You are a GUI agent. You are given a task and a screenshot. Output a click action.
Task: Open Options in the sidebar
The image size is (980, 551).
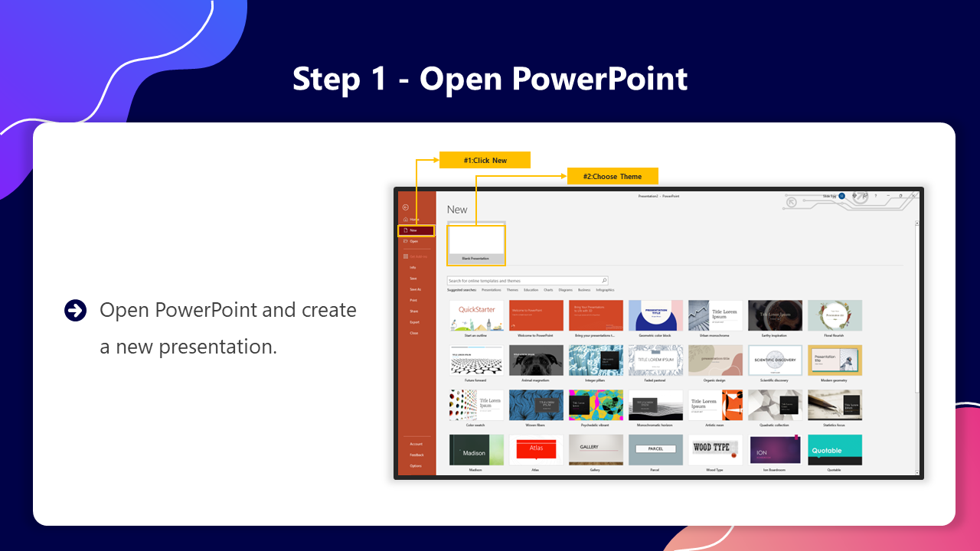(x=416, y=465)
